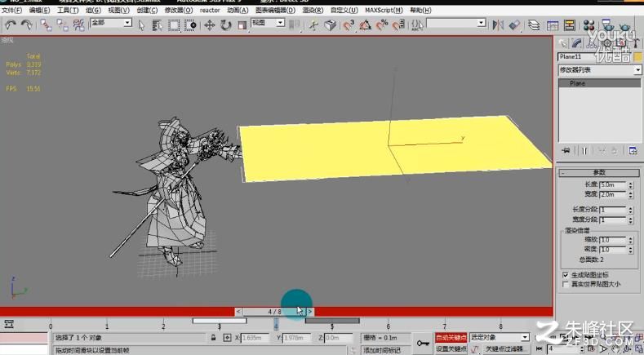Image resolution: width=644 pixels, height=355 pixels.
Task: Open the 编辑(E) menu
Action: (x=39, y=11)
